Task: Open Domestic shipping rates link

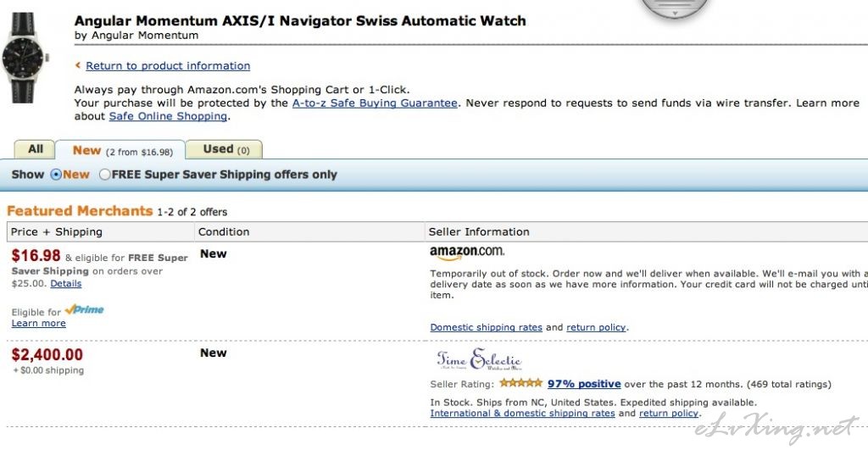Action: [486, 327]
